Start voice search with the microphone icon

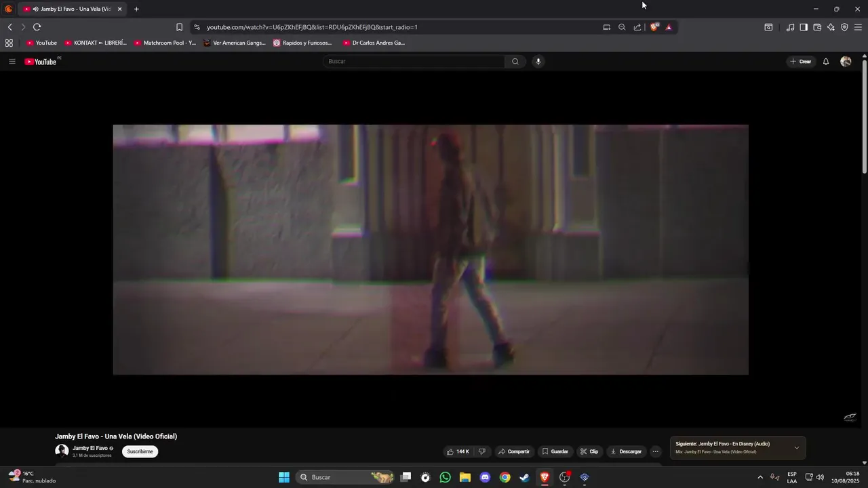click(538, 62)
